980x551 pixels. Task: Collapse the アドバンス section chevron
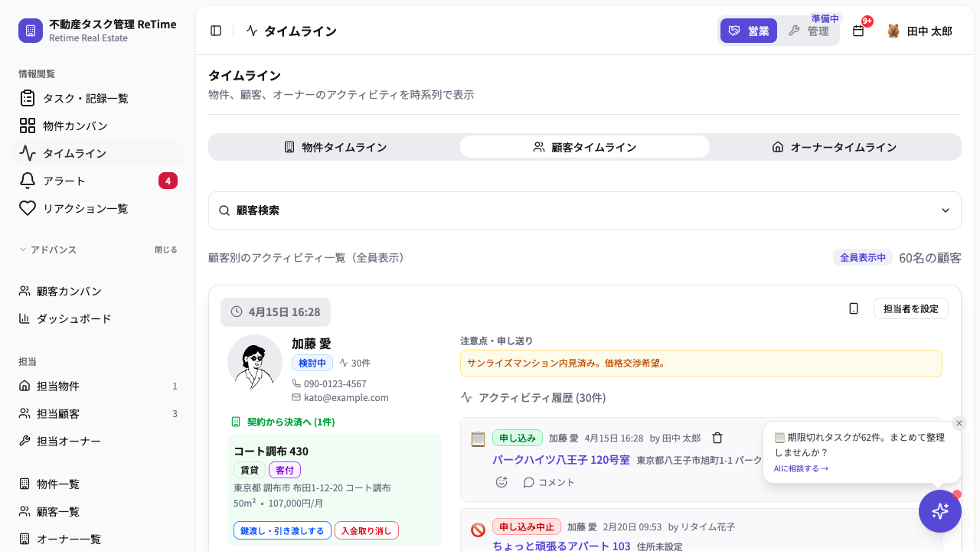(23, 249)
